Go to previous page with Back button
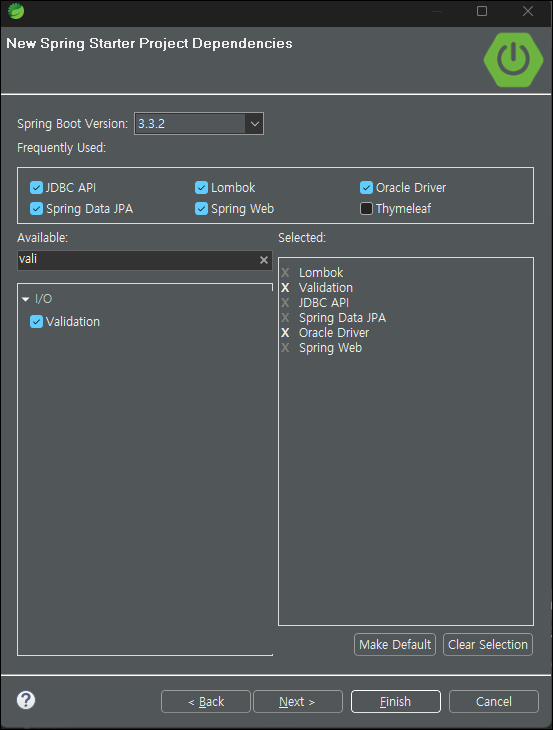Viewport: 553px width, 730px height. pos(206,702)
